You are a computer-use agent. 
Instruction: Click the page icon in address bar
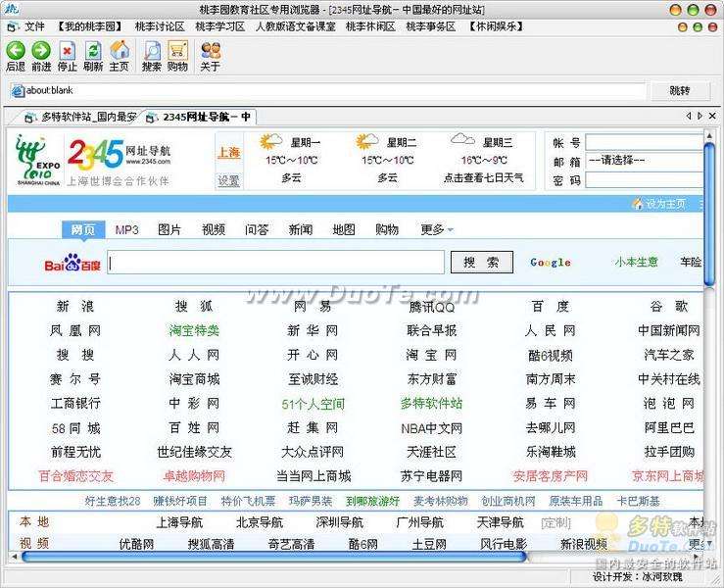(x=18, y=90)
